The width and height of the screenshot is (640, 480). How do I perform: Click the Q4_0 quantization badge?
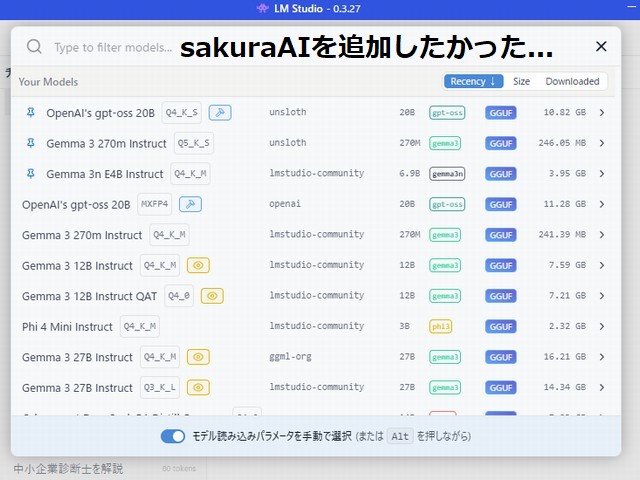(179, 296)
